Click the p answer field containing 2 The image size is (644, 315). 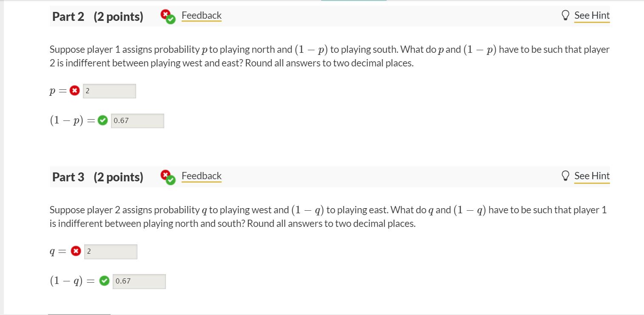109,91
